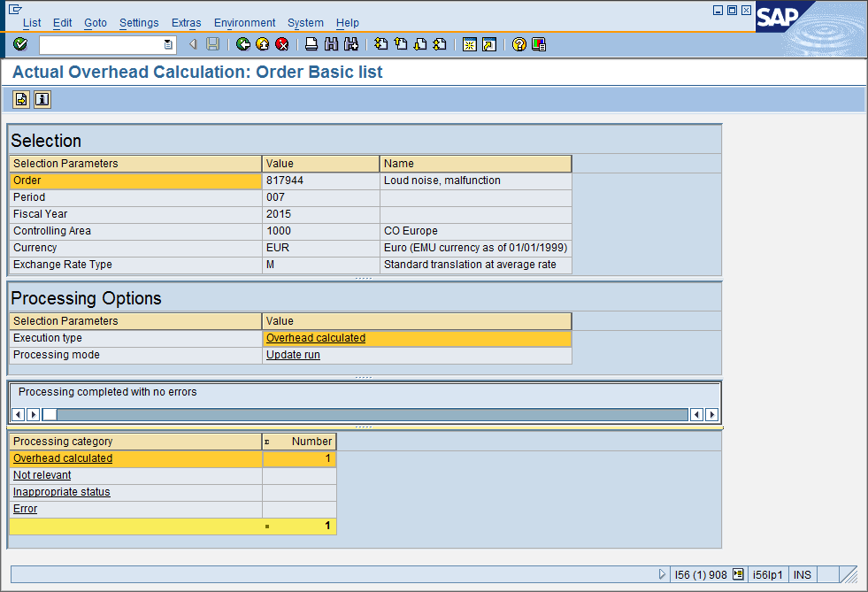Go to First Page icon
Viewport: 868px width, 592px height.
point(380,44)
